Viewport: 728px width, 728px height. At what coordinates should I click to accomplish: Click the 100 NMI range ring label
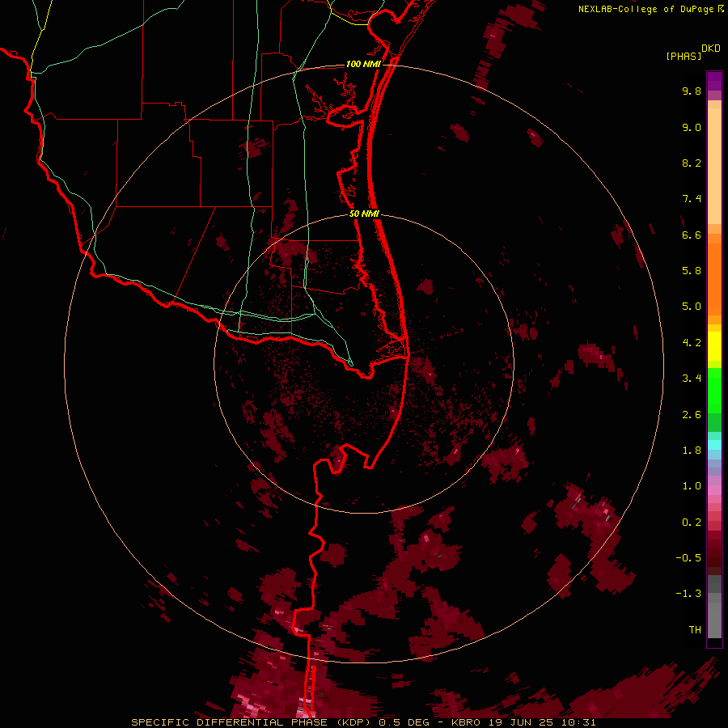(363, 64)
